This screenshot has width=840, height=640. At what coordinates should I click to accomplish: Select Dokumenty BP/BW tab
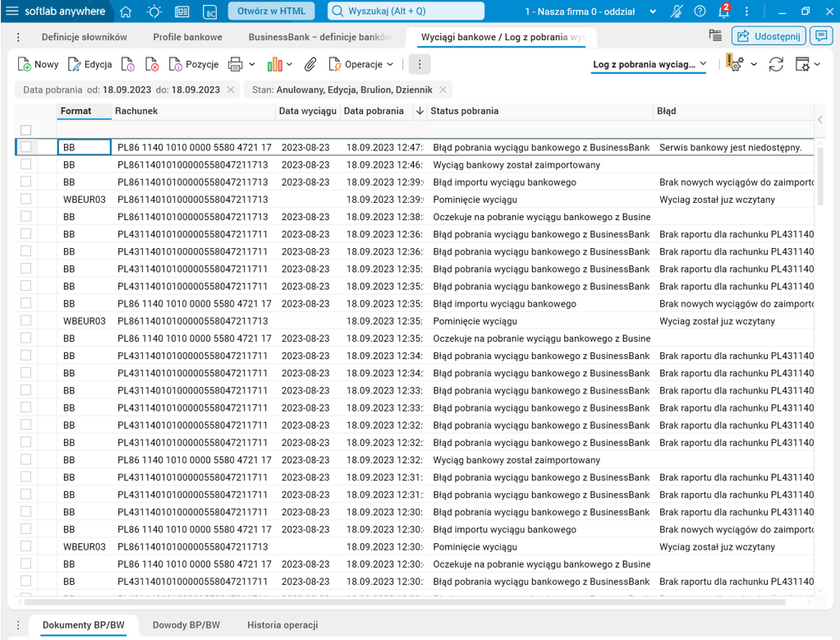point(84,625)
